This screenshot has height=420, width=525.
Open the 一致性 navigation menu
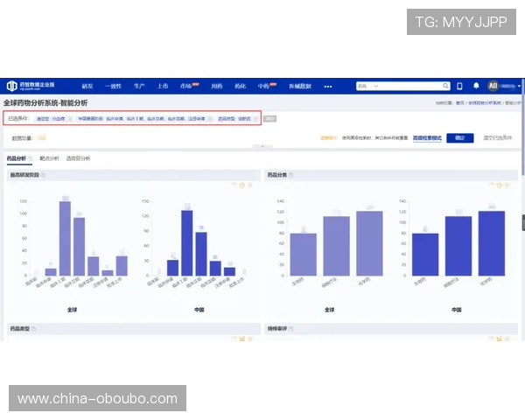pos(113,86)
